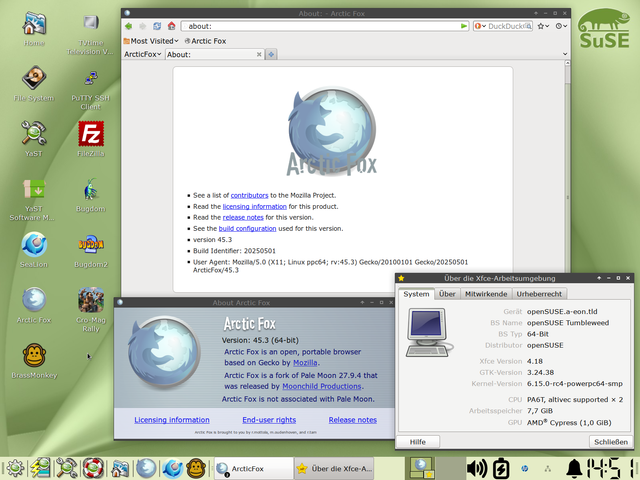Switch to ArcticFox window in taskbar
The width and height of the screenshot is (640, 480).
253,468
